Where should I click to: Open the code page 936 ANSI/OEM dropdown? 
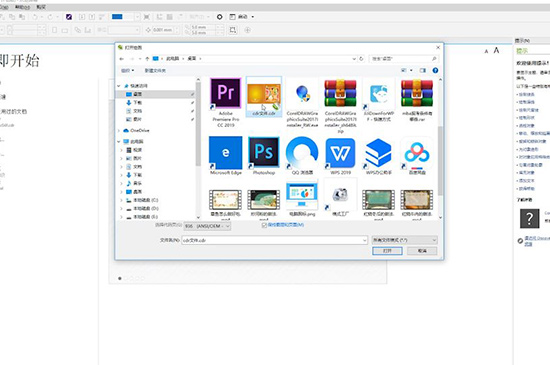point(207,226)
